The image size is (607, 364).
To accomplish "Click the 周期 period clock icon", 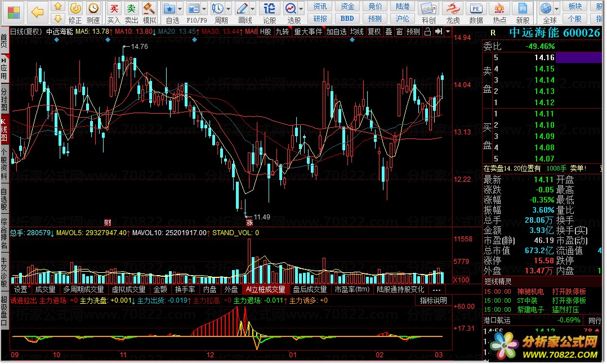I will pos(217,8).
